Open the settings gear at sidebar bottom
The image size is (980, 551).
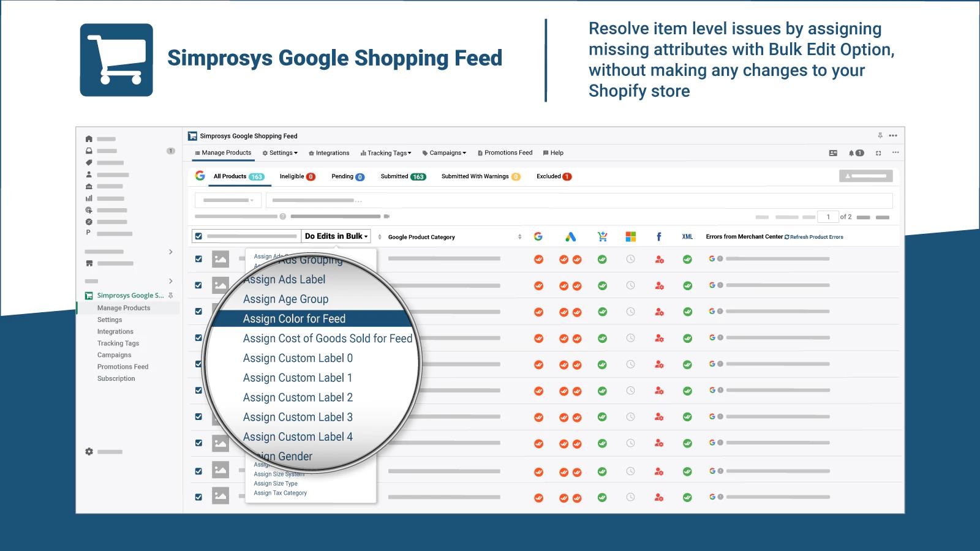[x=89, y=452]
